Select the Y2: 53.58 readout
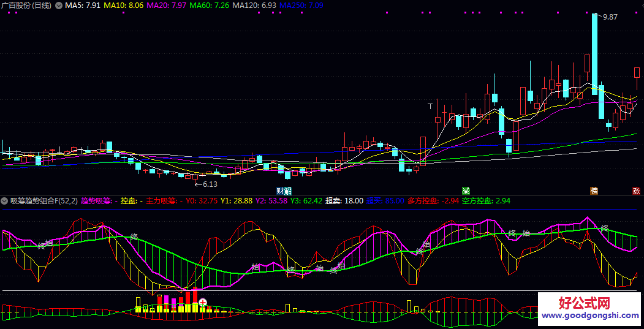Viewport: 644px width, 329px height. [x=271, y=201]
